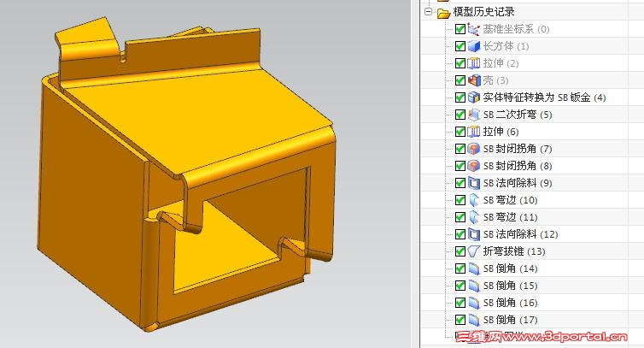
Task: Select the SB 倒角 (15) text
Action: click(x=510, y=286)
